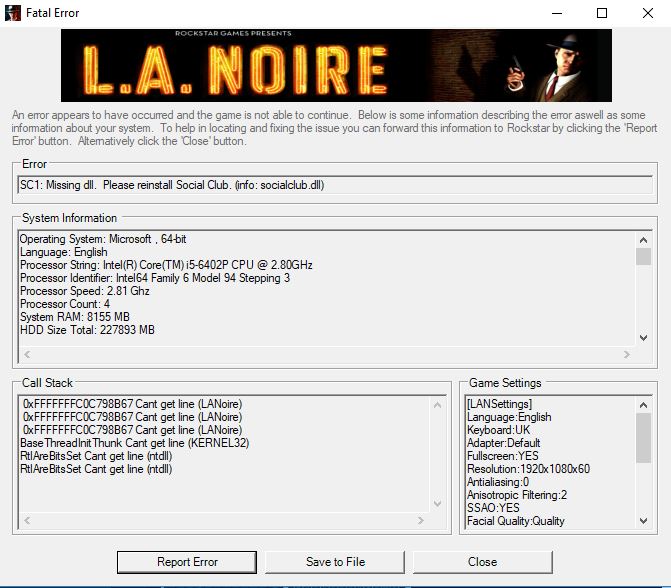
Task: Click the SC1 missing dll error field
Action: click(x=336, y=185)
